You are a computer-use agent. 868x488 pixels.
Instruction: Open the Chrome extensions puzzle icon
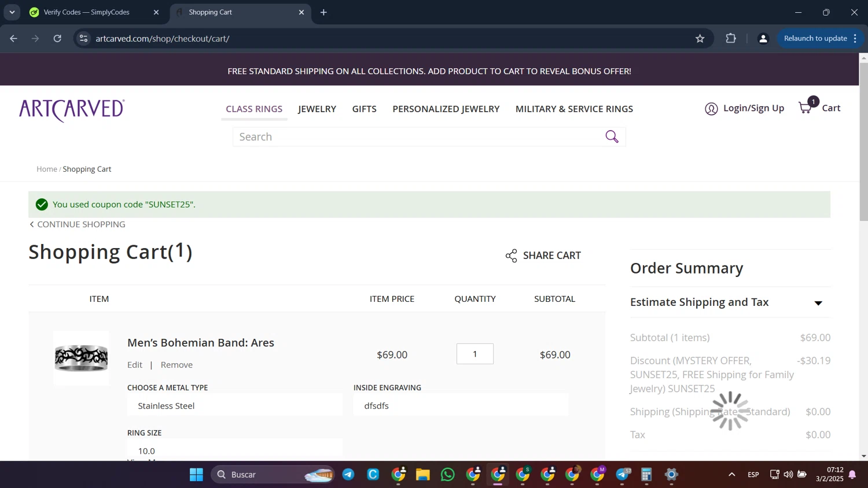pos(731,38)
